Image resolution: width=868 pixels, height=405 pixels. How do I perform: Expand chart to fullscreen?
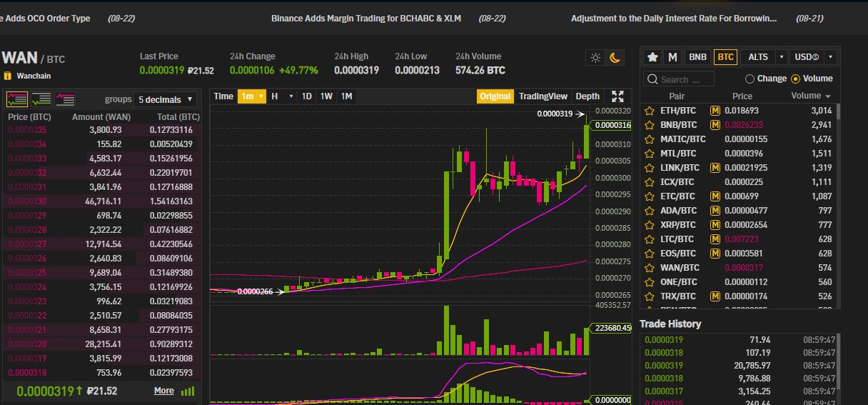(618, 96)
